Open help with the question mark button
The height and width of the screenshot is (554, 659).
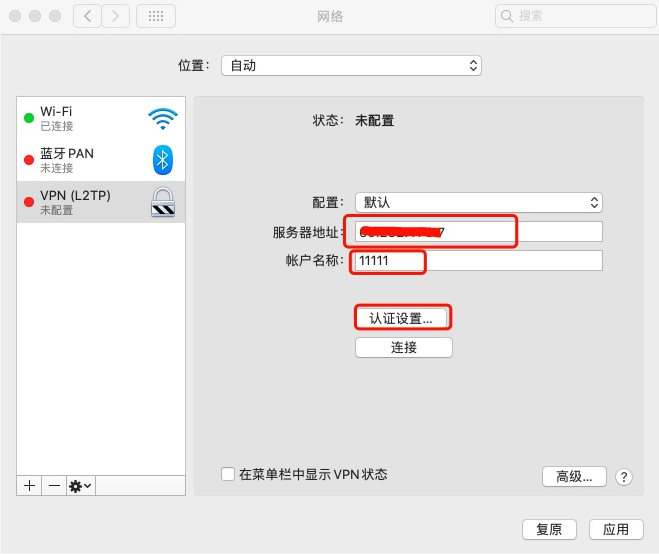pyautogui.click(x=624, y=477)
